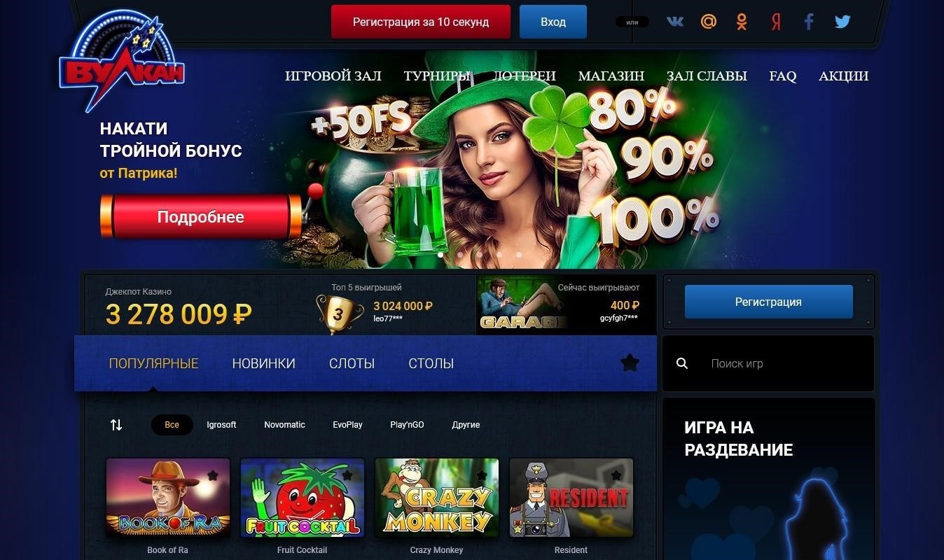Click the red Подробнее banner button
944x560 pixels.
point(201,217)
